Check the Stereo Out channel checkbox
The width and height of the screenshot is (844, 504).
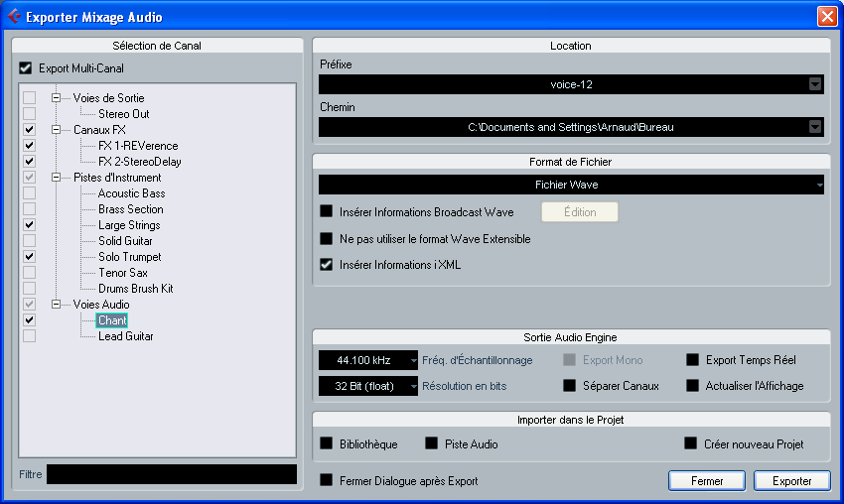point(29,114)
